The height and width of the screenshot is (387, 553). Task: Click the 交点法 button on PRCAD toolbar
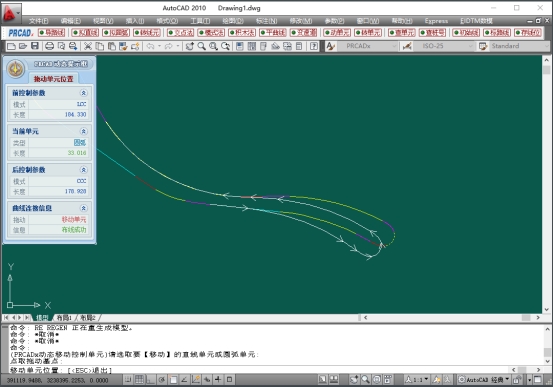click(181, 33)
